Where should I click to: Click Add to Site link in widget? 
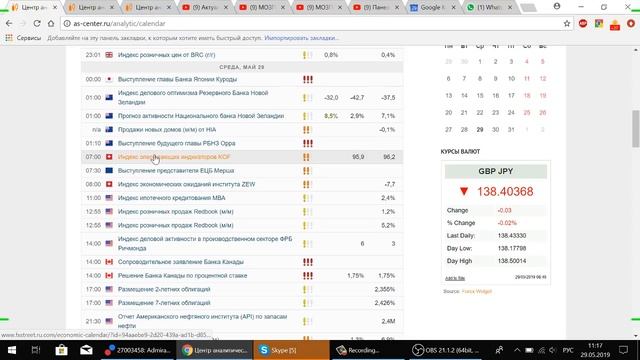click(x=455, y=278)
